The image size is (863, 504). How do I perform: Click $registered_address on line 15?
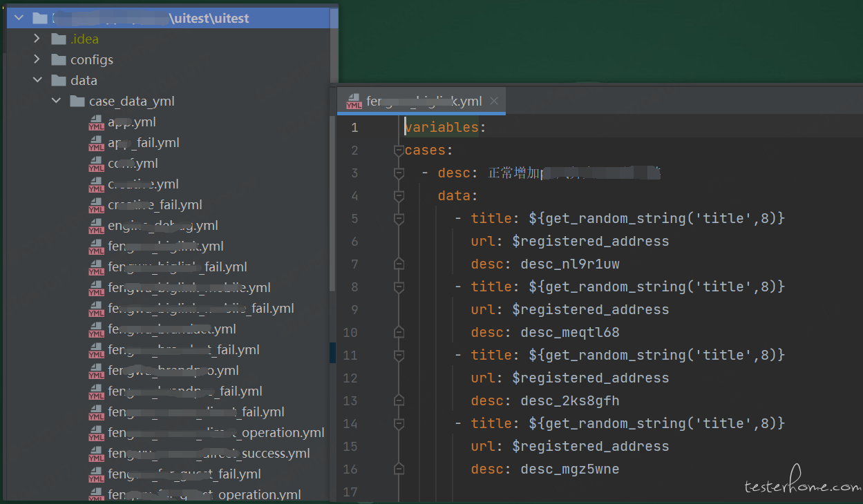coord(591,446)
